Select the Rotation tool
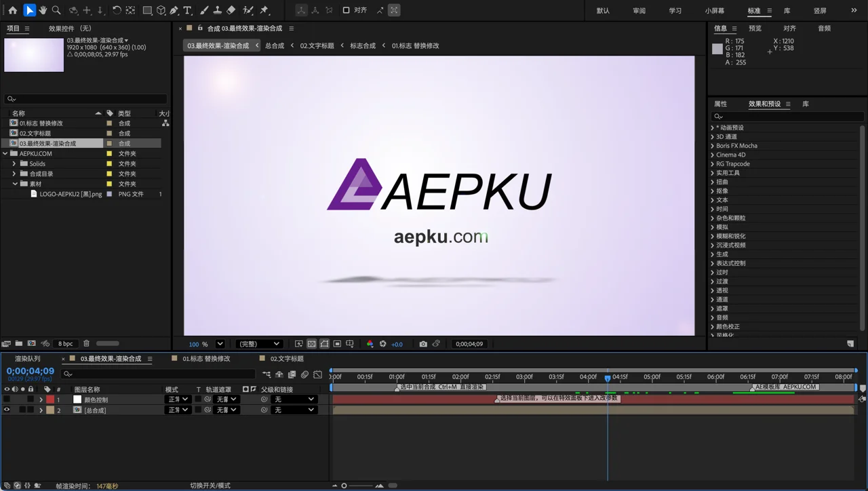868x491 pixels. pos(117,10)
